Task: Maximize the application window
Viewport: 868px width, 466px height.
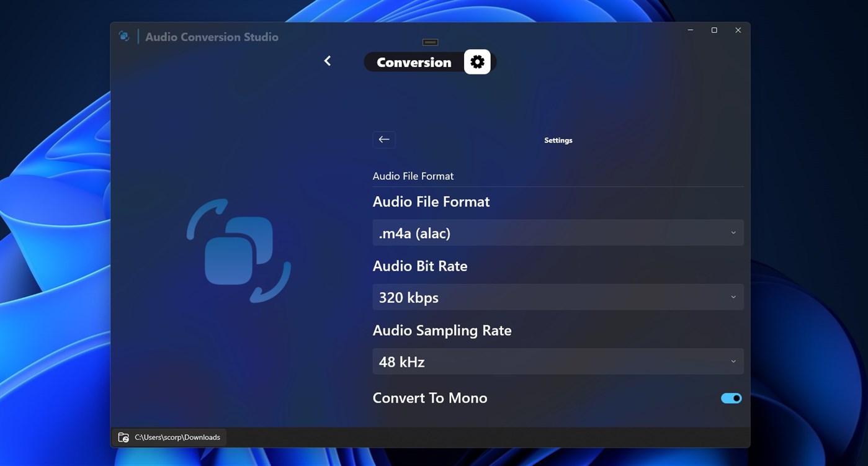Action: coord(714,29)
